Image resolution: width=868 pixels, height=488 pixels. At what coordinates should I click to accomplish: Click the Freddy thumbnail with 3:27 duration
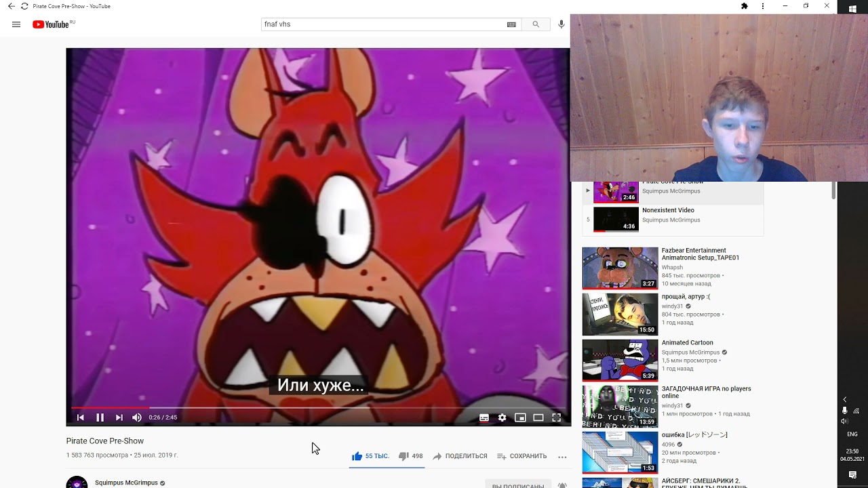(620, 268)
